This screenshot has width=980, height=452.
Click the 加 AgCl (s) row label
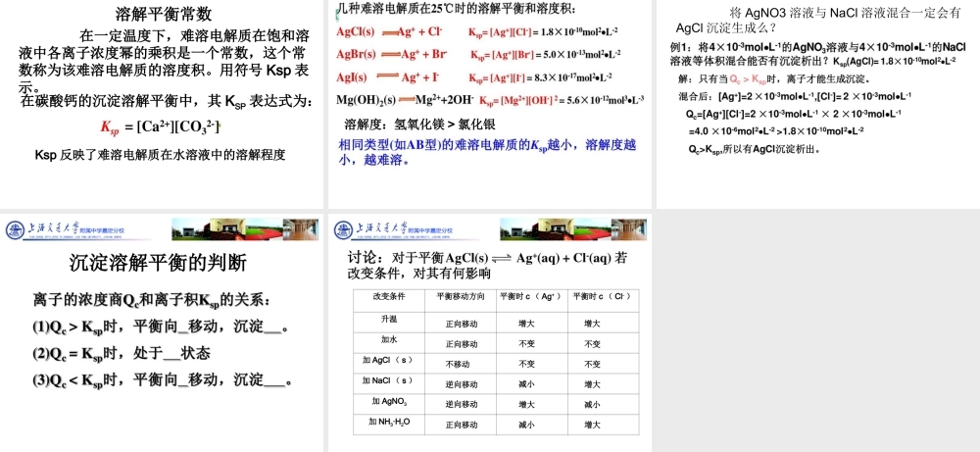pos(387,360)
